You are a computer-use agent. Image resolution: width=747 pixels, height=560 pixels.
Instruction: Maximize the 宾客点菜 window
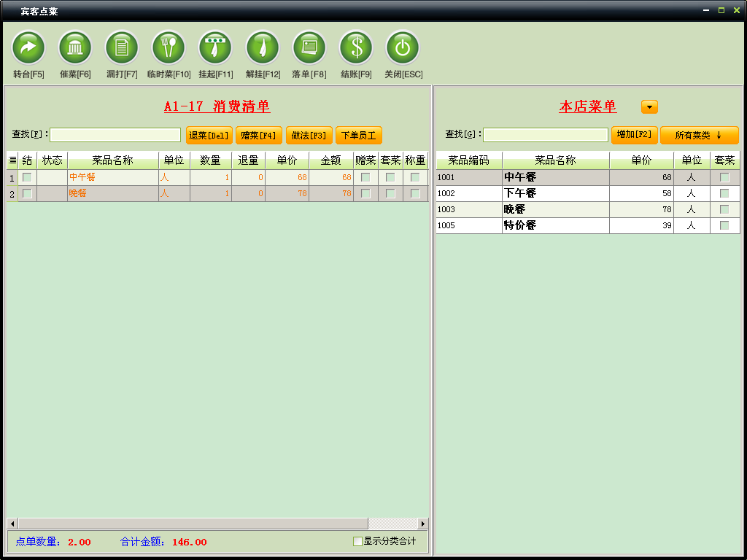(721, 10)
